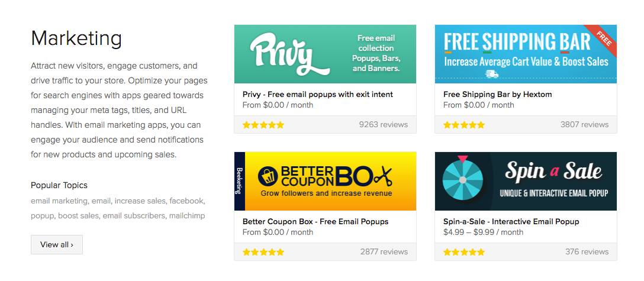Open Privy - Free email popups title link
The image size is (644, 281).
(318, 94)
